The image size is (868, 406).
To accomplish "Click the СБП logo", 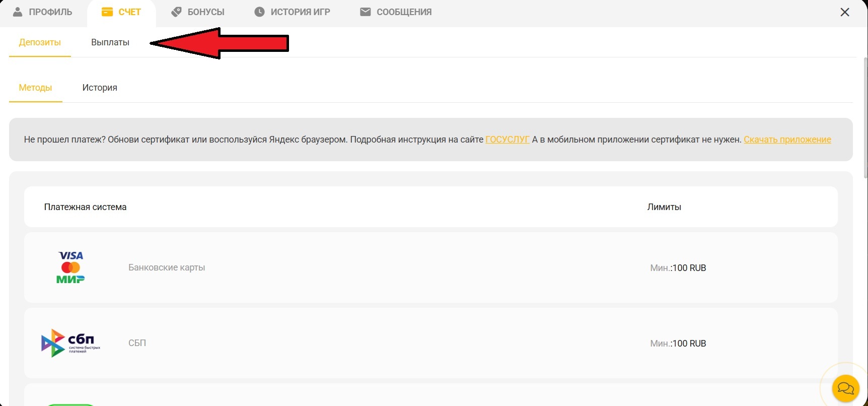I will pos(70,343).
